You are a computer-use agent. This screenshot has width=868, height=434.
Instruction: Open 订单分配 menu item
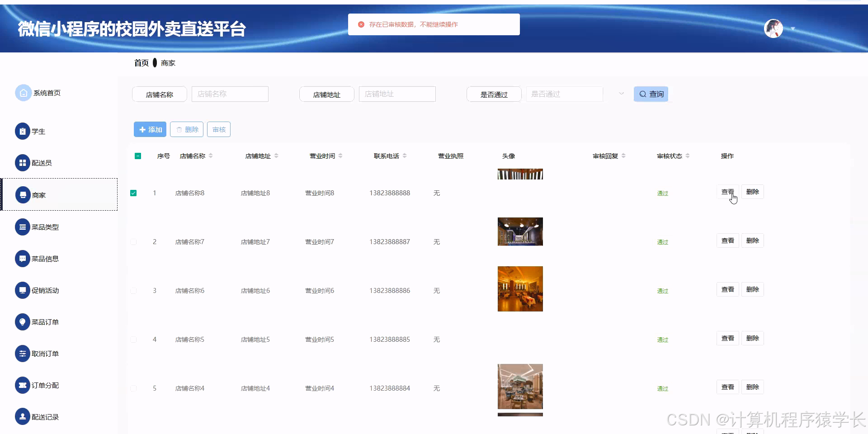click(x=45, y=385)
